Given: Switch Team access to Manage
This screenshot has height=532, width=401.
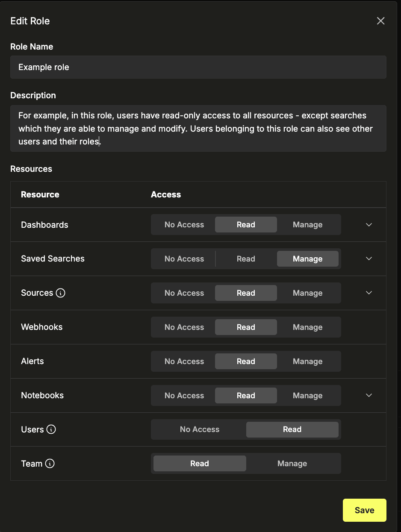Looking at the screenshot, I should 292,463.
